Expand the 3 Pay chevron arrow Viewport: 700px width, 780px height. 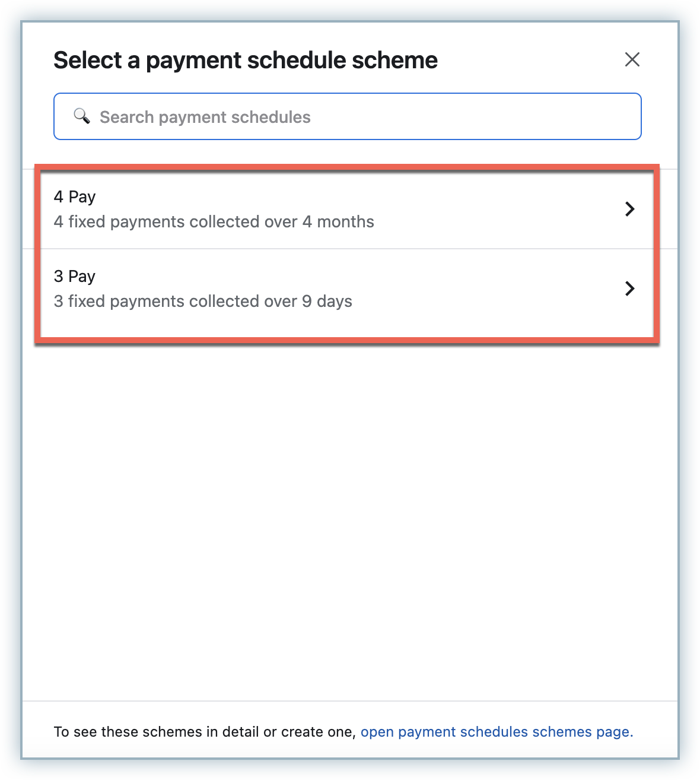tap(630, 288)
